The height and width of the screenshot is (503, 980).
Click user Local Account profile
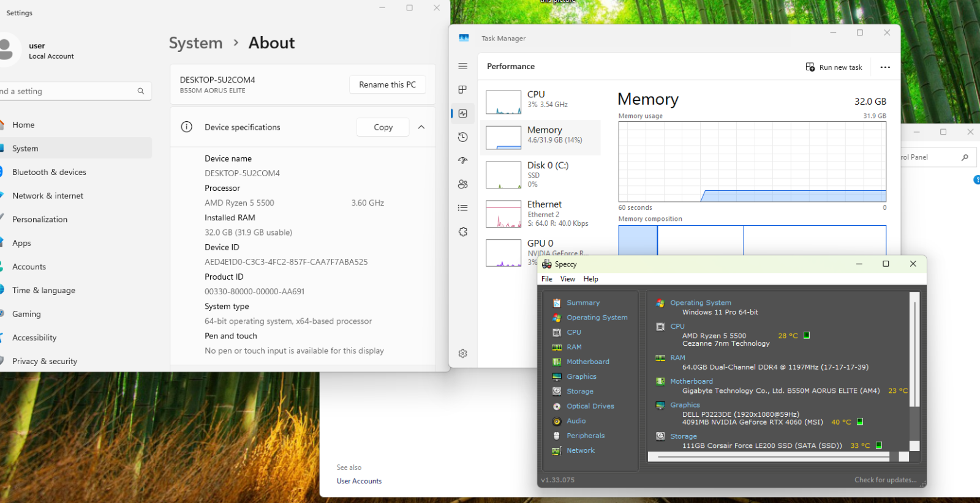pos(38,50)
